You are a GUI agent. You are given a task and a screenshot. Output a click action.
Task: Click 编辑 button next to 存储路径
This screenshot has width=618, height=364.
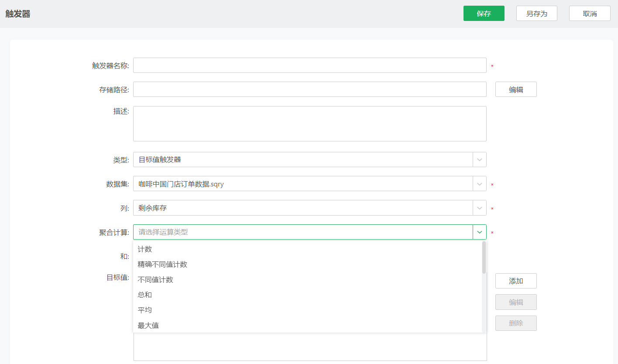(515, 89)
